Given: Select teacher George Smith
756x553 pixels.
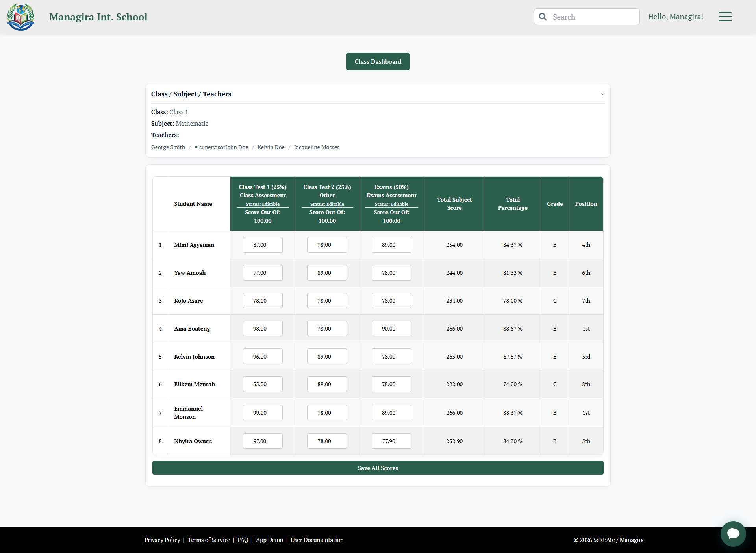Looking at the screenshot, I should [168, 147].
